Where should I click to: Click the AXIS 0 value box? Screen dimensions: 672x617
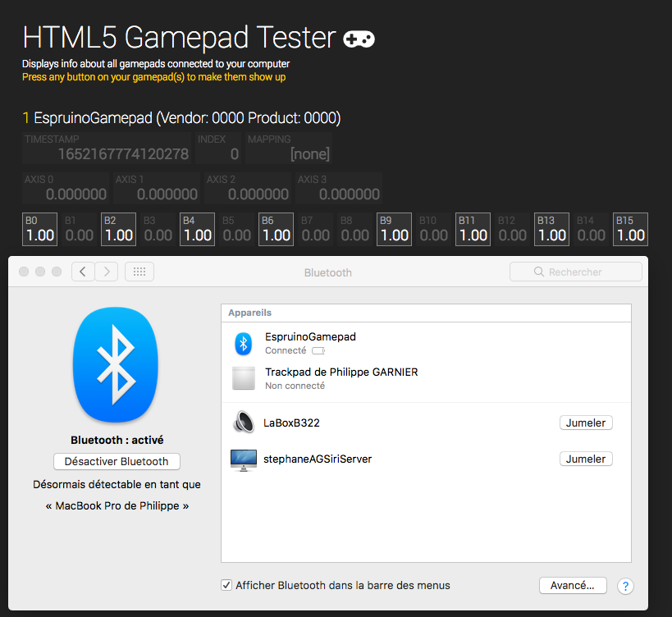pyautogui.click(x=65, y=188)
